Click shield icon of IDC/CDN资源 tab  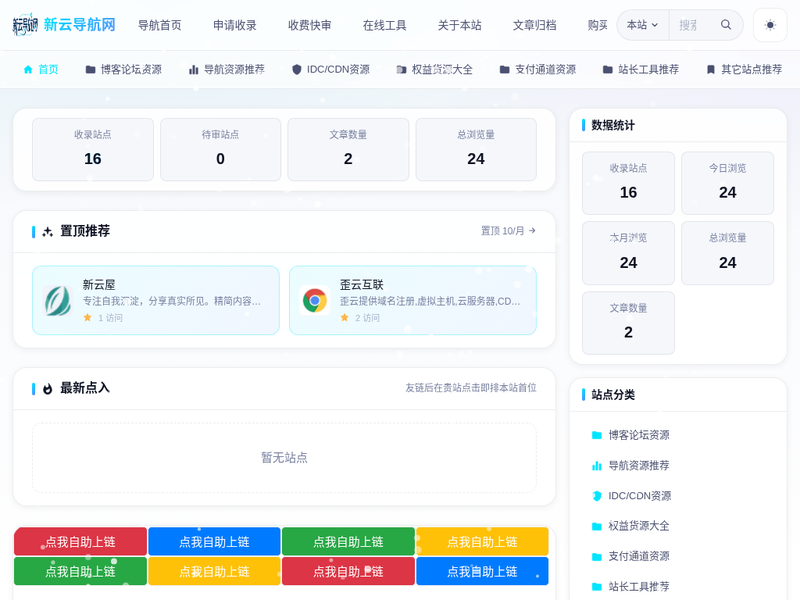pyautogui.click(x=296, y=69)
